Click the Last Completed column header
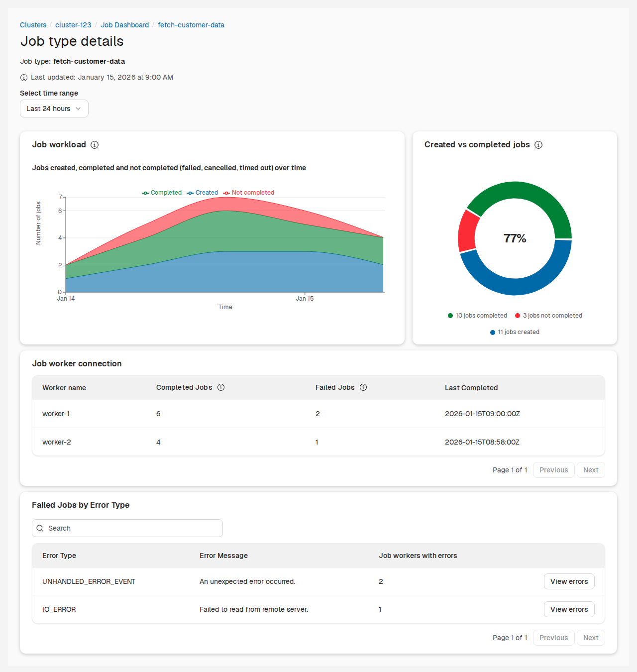This screenshot has height=672, width=637. [471, 388]
